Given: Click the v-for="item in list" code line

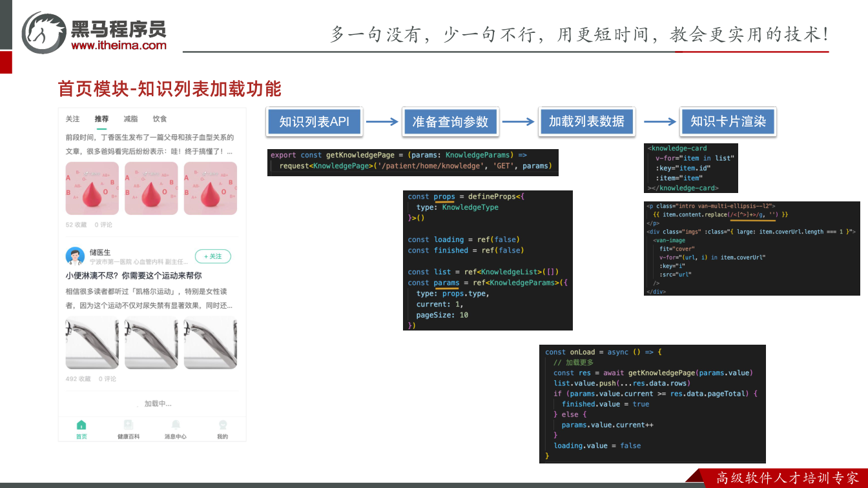Looking at the screenshot, I should tap(695, 158).
